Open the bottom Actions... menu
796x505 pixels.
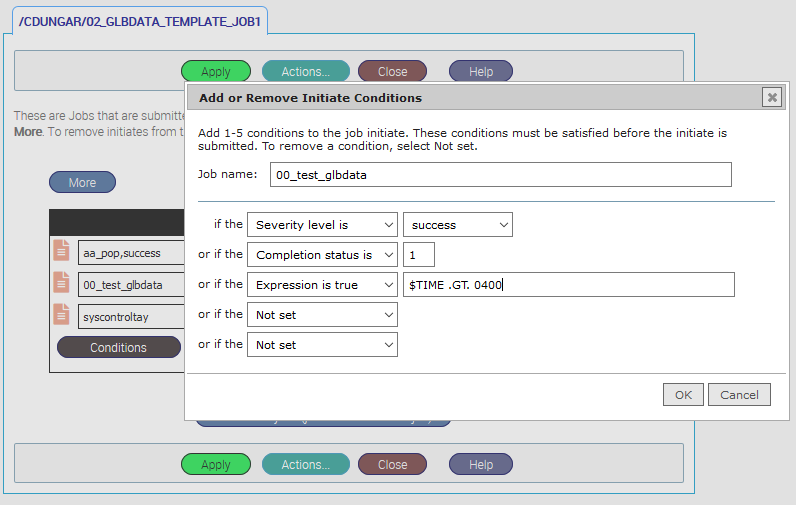click(x=305, y=464)
